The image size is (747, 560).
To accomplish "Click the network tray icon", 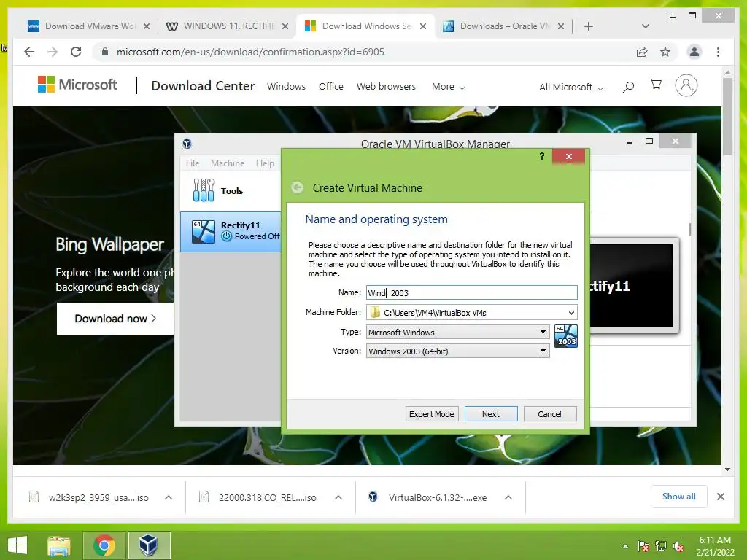I will tap(661, 546).
